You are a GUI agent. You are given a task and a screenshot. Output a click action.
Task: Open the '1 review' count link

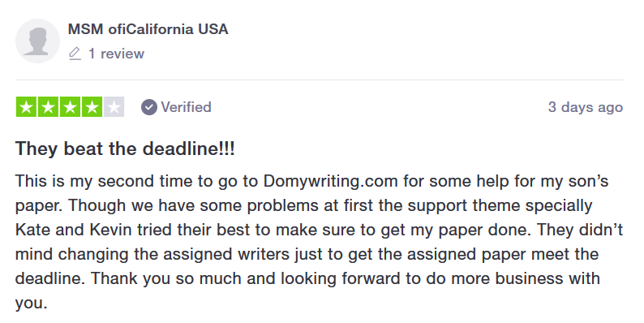[116, 54]
